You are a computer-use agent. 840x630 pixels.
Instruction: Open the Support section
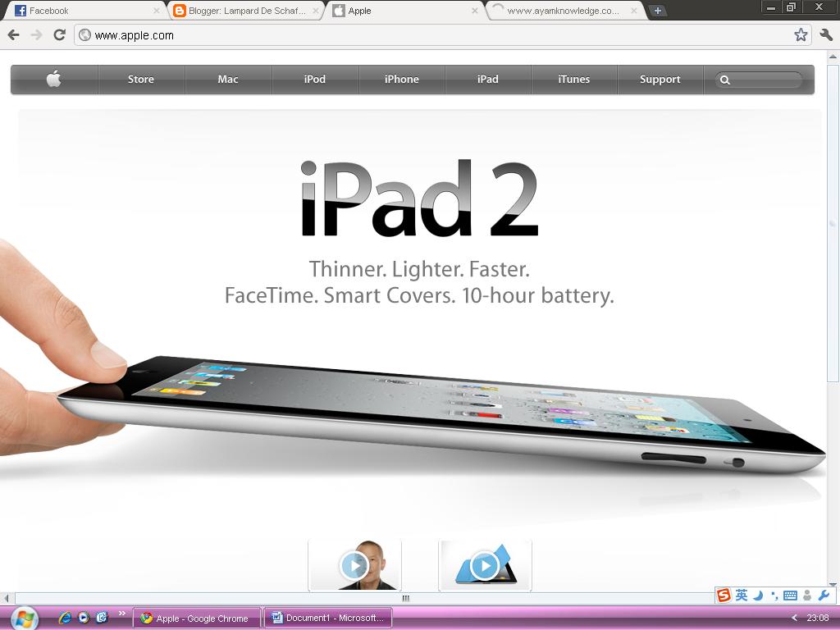660,80
